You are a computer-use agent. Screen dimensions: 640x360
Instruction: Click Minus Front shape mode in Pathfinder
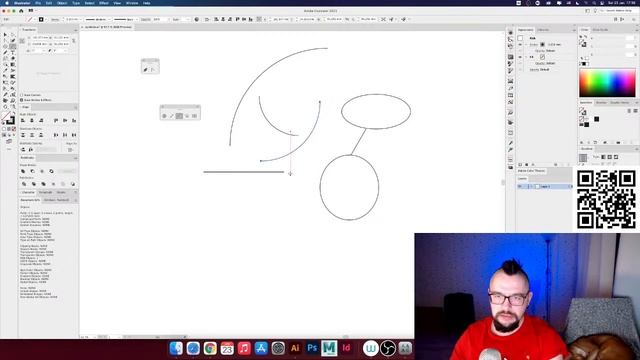tap(33, 171)
